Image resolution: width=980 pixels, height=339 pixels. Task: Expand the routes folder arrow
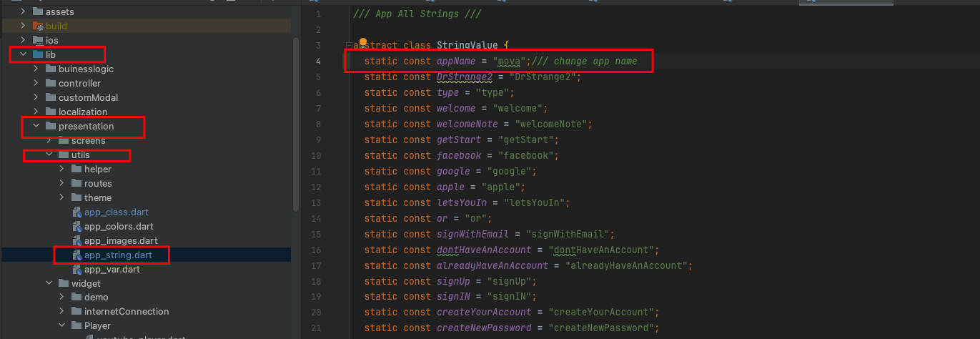click(62, 184)
